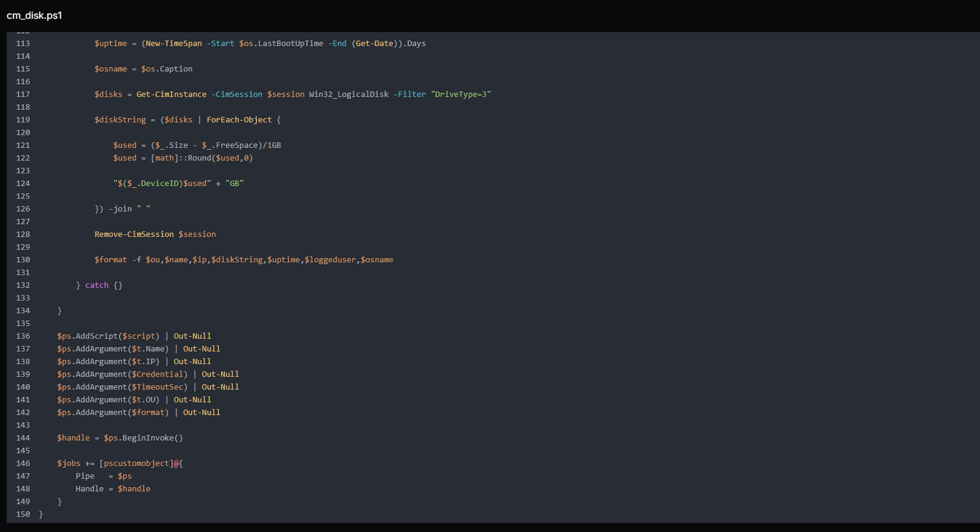
Task: Click the $osname variable on line 115
Action: [111, 69]
